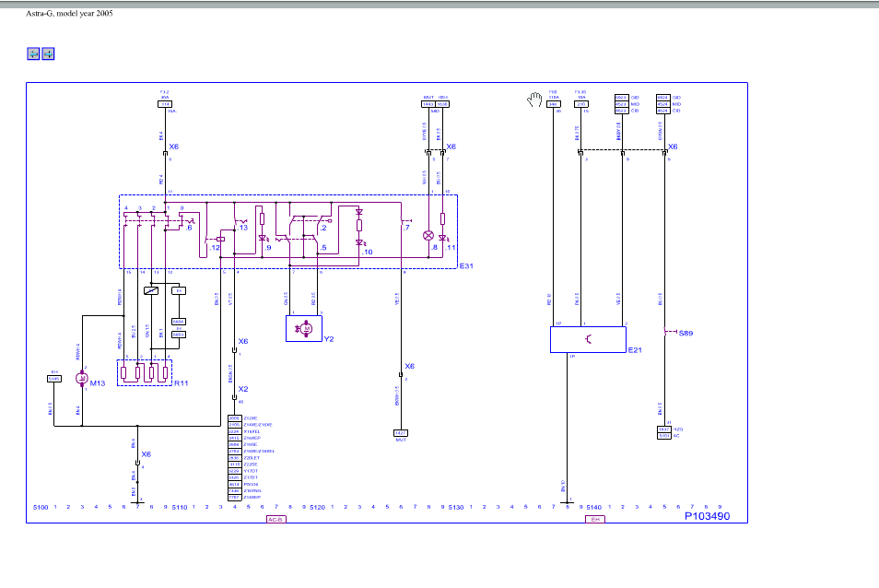Click the E21 component box
Image resolution: width=879 pixels, height=588 pixels.
pos(588,340)
